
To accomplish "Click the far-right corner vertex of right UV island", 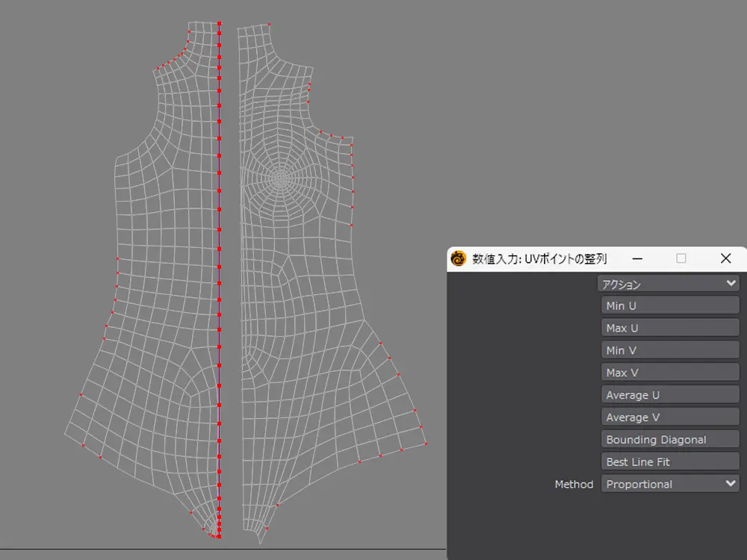I will pos(426,444).
